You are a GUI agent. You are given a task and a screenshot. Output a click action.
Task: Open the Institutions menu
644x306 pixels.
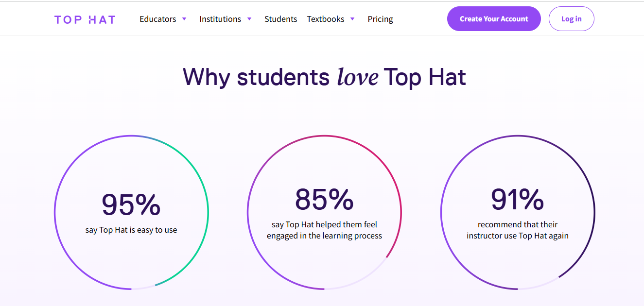(x=220, y=19)
